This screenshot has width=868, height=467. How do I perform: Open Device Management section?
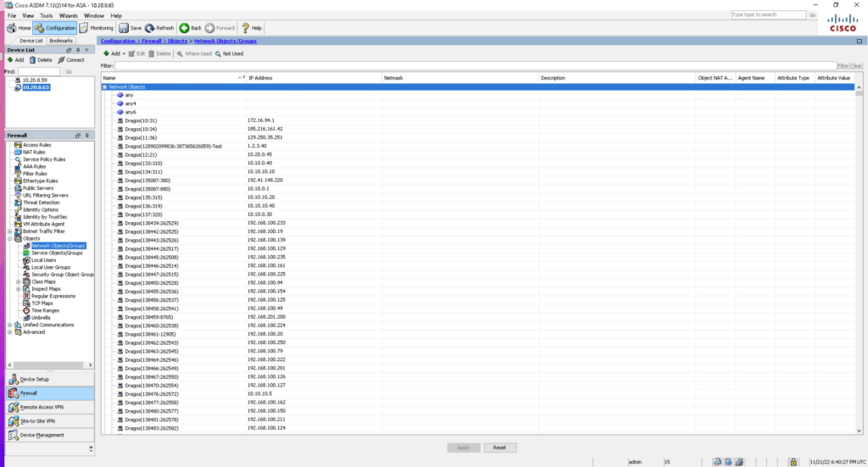tap(50, 435)
